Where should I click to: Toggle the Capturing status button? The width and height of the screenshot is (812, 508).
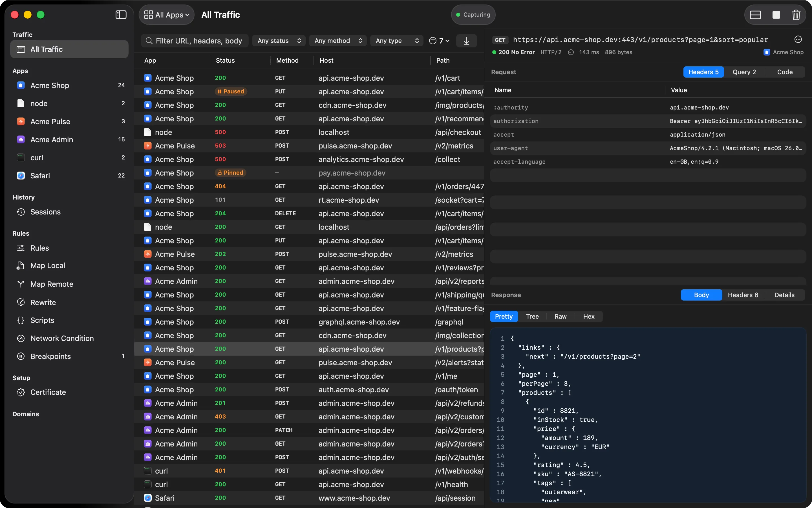tap(473, 15)
